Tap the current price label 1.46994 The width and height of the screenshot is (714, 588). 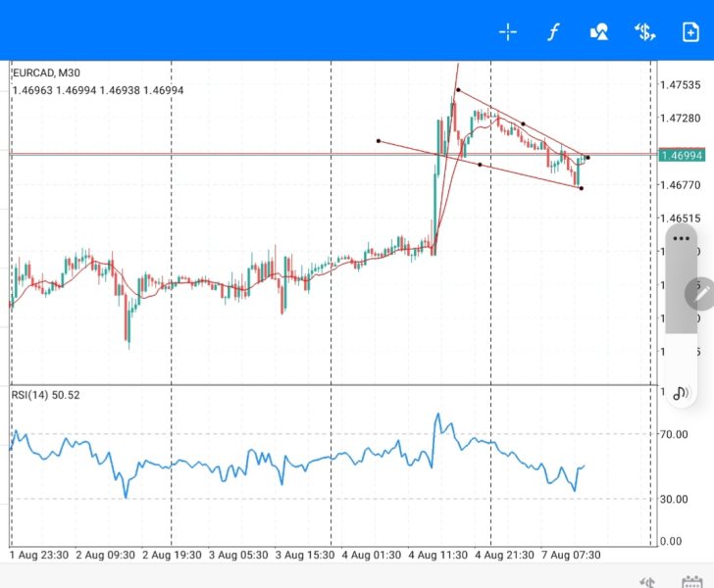pyautogui.click(x=682, y=156)
